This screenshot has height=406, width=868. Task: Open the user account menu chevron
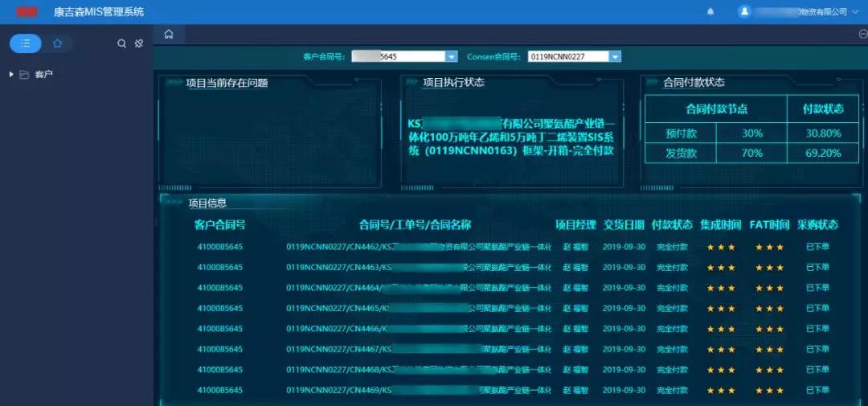(857, 12)
